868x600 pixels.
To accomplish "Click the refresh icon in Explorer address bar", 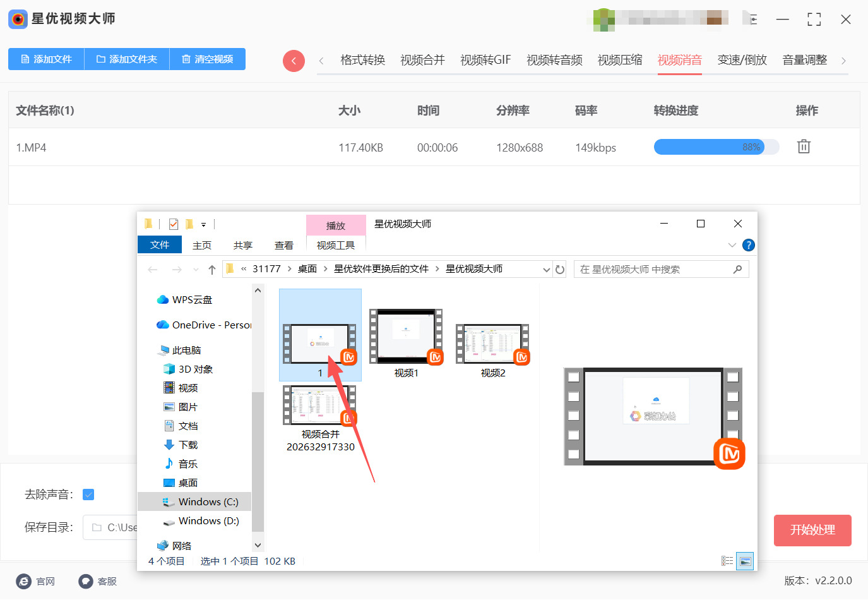I will 560,270.
